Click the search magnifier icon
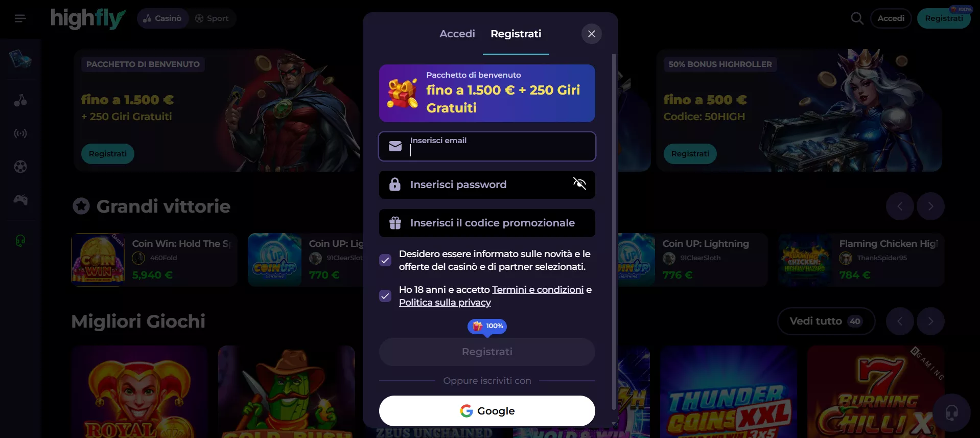980x438 pixels. pyautogui.click(x=857, y=18)
